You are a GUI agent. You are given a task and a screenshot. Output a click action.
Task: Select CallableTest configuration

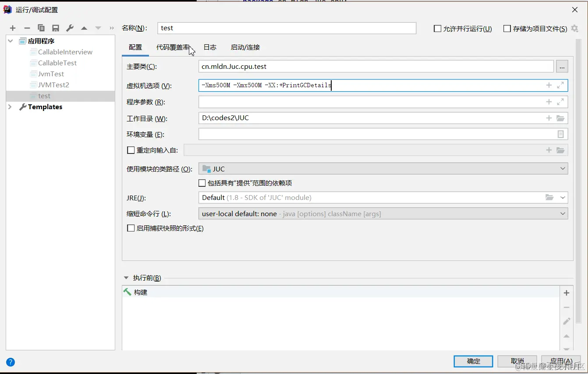point(57,63)
